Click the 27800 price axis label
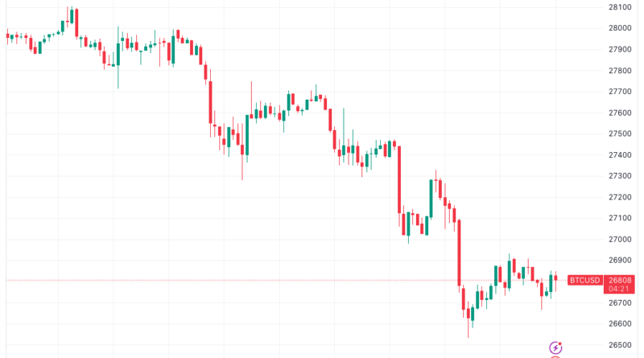644x358 pixels. pos(621,71)
